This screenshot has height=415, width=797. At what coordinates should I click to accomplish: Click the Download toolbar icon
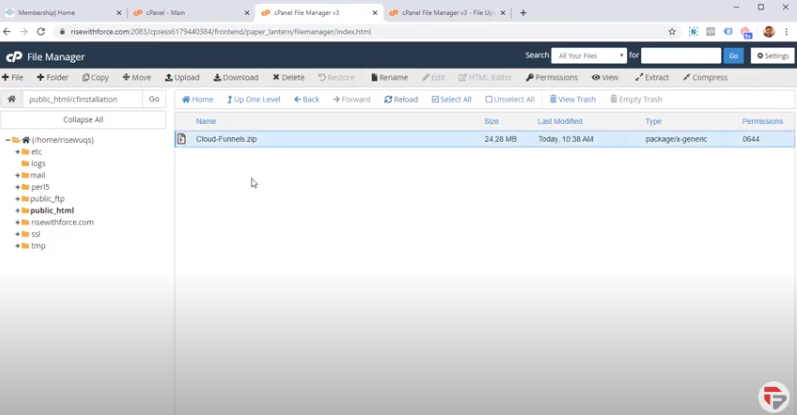click(217, 77)
